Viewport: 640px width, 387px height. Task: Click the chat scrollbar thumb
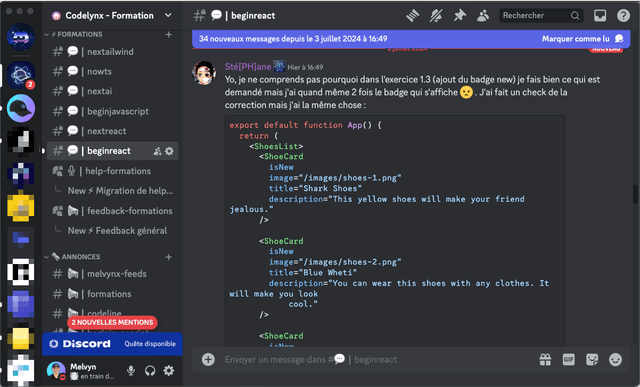pyautogui.click(x=636, y=194)
